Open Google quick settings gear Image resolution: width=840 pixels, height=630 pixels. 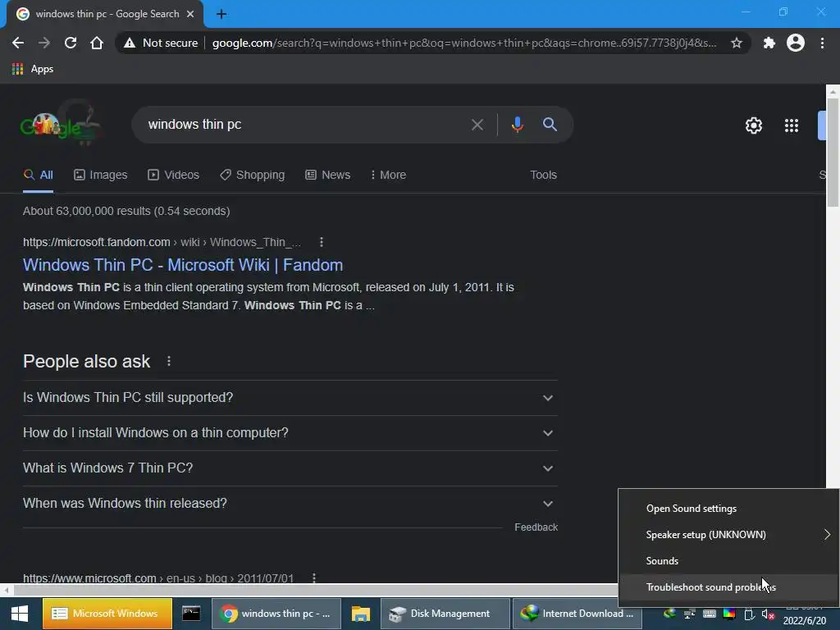pyautogui.click(x=754, y=126)
